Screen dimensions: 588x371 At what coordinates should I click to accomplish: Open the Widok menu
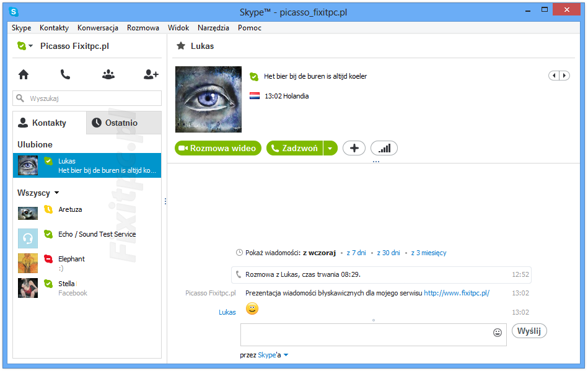(x=178, y=28)
